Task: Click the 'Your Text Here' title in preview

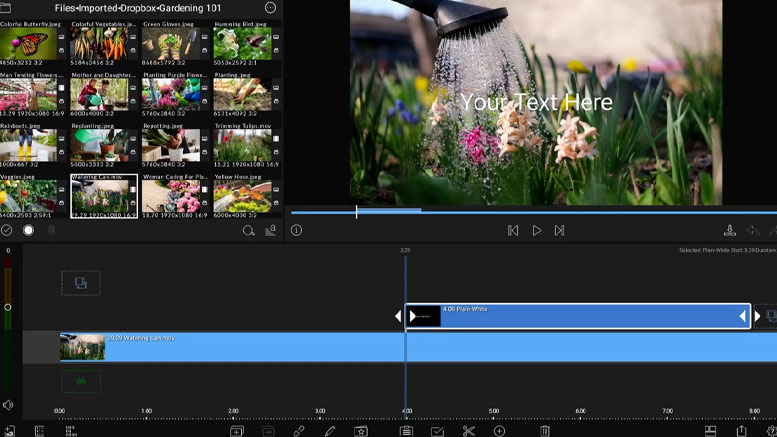Action: click(537, 103)
